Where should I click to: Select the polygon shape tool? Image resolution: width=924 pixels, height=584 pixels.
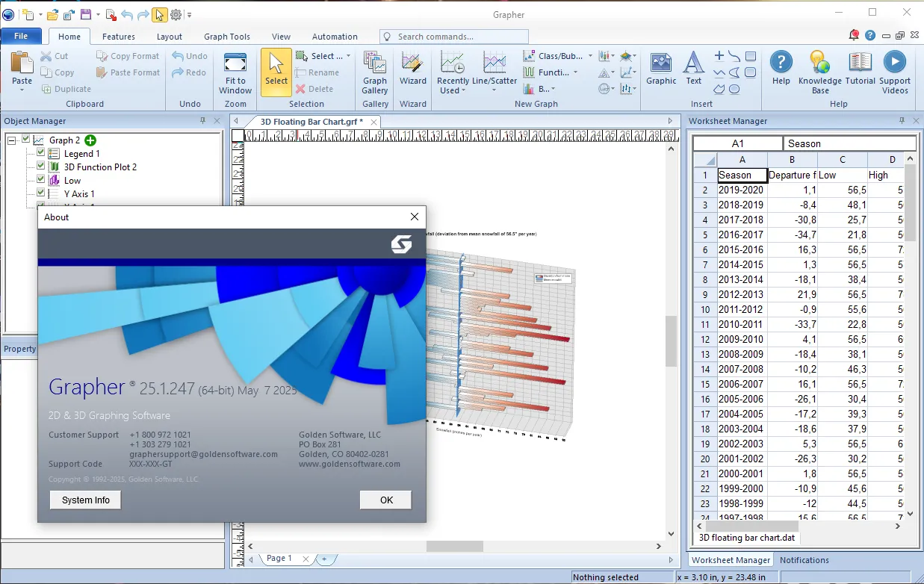pyautogui.click(x=719, y=89)
